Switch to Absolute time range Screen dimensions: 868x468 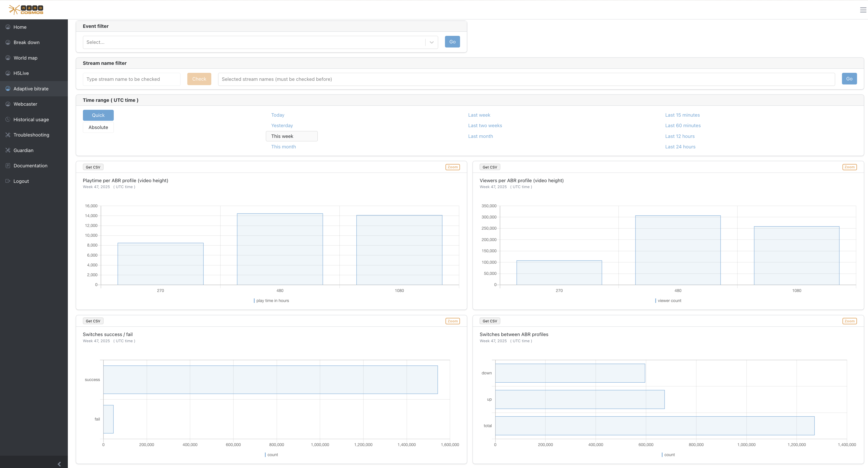[98, 127]
